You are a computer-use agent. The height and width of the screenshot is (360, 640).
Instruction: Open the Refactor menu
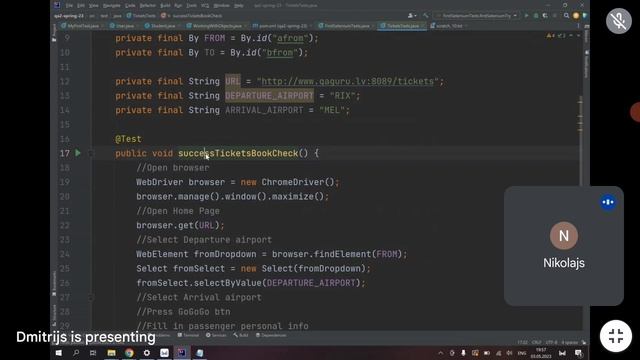click(148, 6)
